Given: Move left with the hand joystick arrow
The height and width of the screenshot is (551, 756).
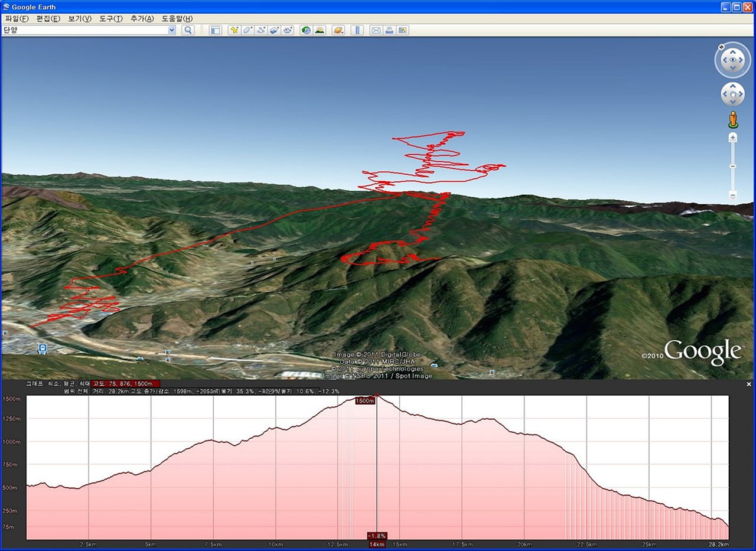Looking at the screenshot, I should (x=726, y=93).
